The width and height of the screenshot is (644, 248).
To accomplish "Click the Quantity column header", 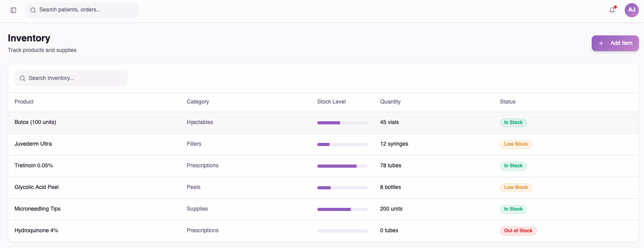I will point(390,102).
